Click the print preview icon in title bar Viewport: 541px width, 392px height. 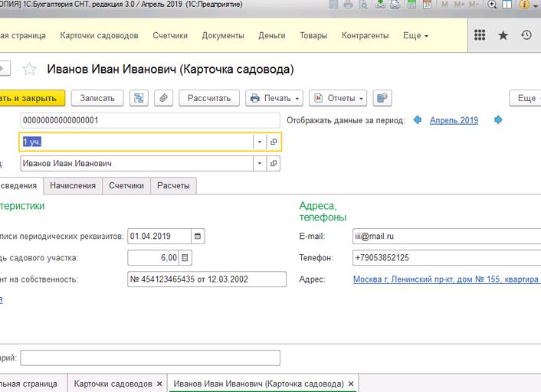(x=363, y=5)
